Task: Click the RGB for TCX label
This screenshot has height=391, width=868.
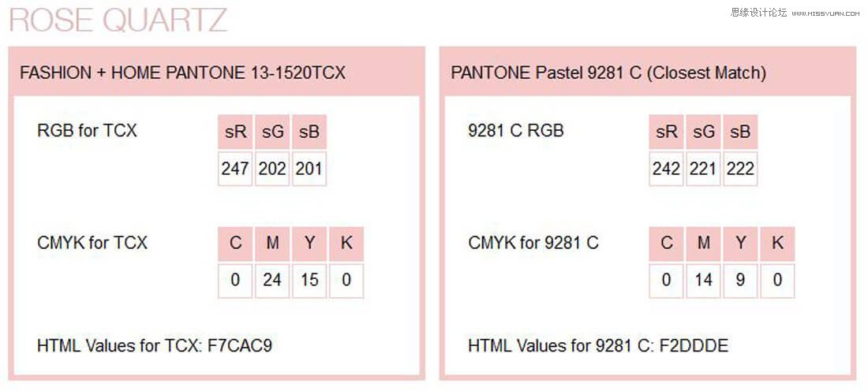Action: (87, 131)
